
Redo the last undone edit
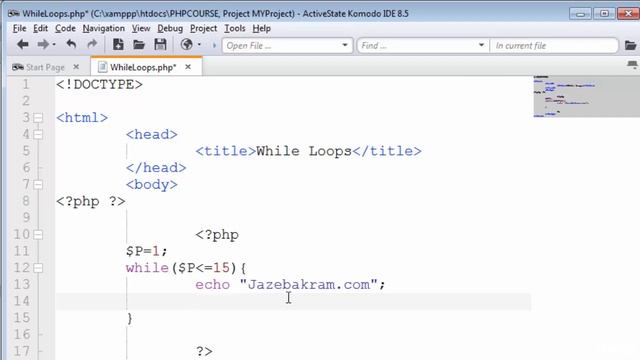point(92,44)
